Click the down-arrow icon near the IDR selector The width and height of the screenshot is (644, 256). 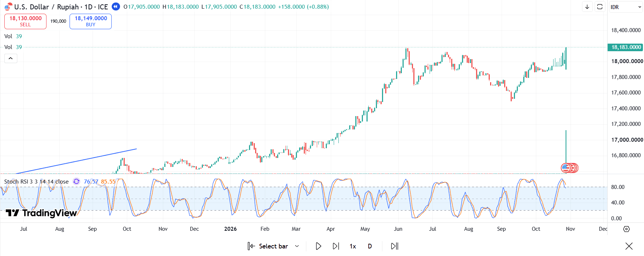[587, 7]
